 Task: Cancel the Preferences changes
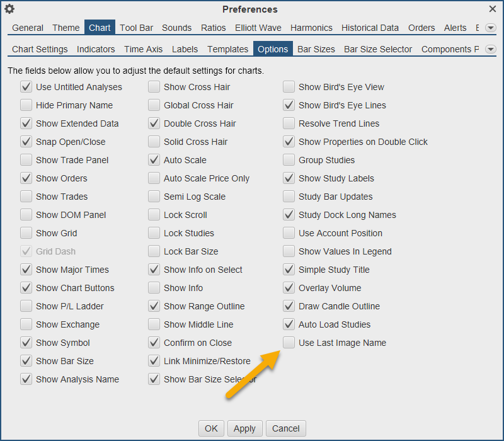coord(286,428)
